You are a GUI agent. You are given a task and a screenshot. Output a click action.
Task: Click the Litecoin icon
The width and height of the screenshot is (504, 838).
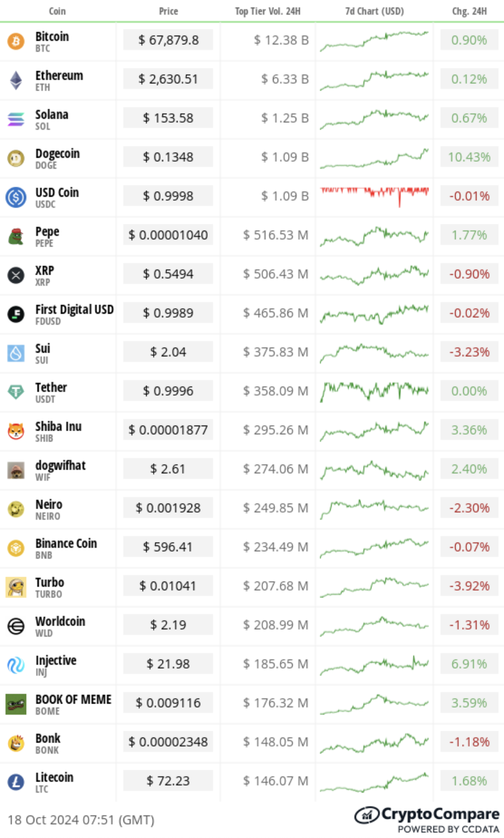coord(16,782)
